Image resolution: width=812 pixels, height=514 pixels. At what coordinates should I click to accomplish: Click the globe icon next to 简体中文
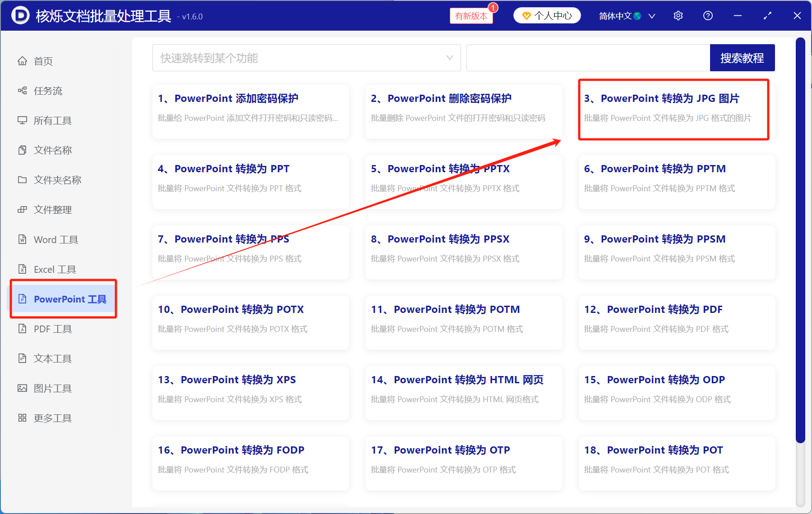point(637,16)
